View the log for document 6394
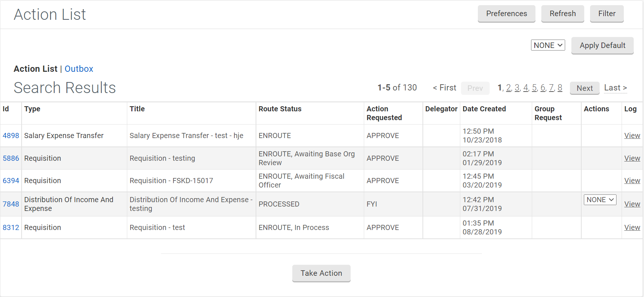The width and height of the screenshot is (644, 297). pyautogui.click(x=632, y=181)
